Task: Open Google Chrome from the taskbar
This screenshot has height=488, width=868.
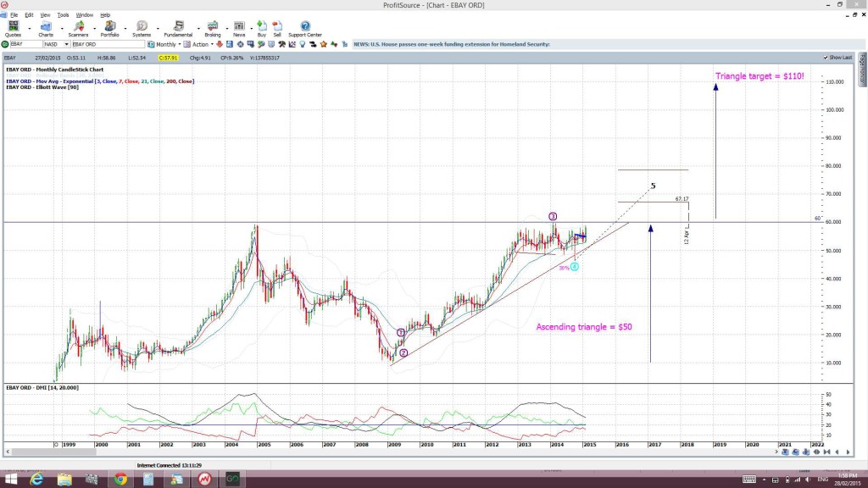Action: 120,480
